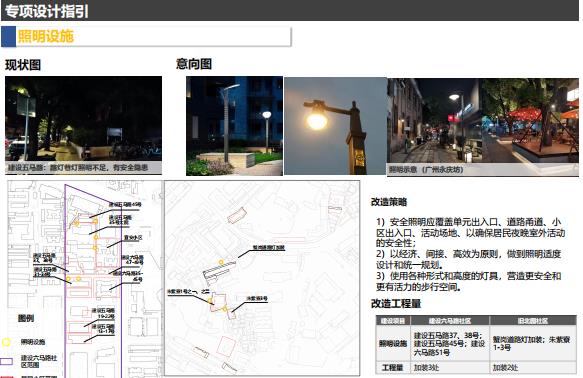Screen dimensions: 583x378
Task: Click the 加装3处 cell
Action: 450,368
